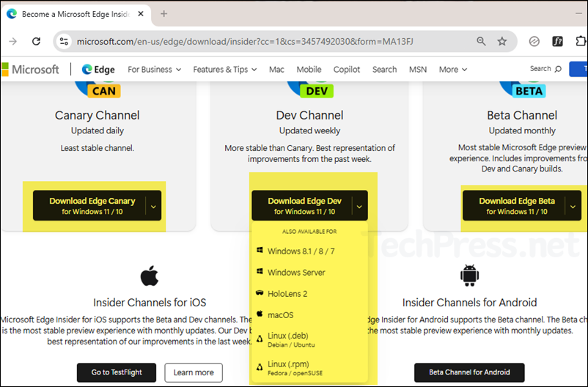Click the Learn more button
This screenshot has height=387, width=588.
(194, 372)
